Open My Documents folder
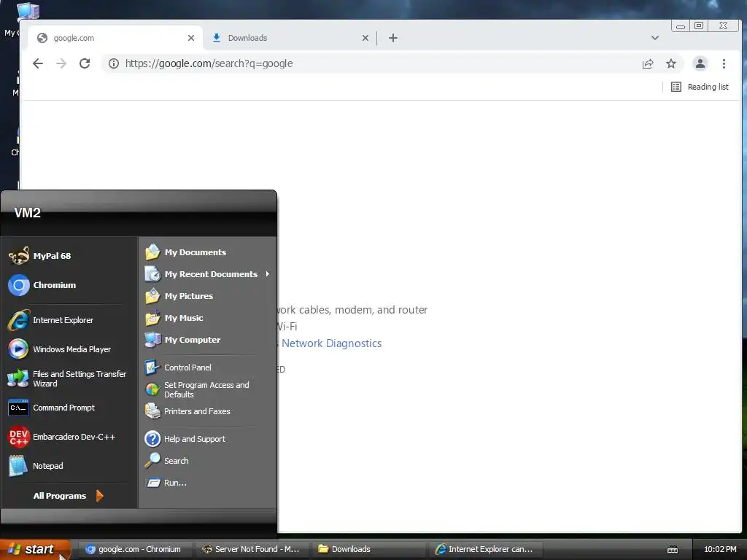747x560 pixels. [x=186, y=252]
